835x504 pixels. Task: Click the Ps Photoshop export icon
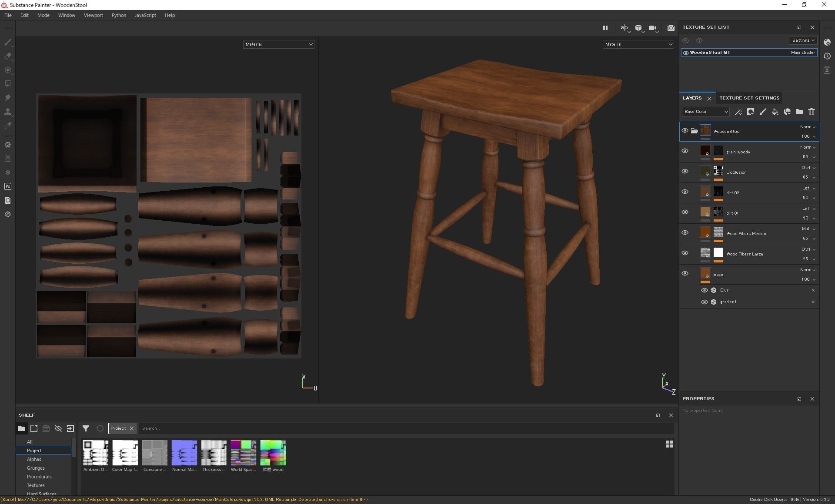tap(8, 186)
